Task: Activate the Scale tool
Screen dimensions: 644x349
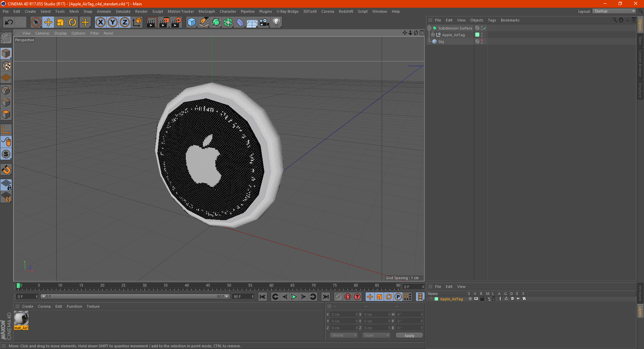Action: 60,22
